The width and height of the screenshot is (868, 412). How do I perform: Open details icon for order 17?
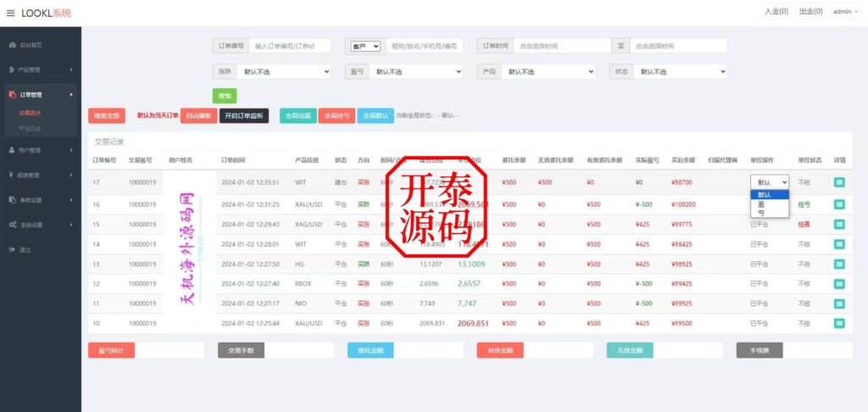click(x=839, y=182)
